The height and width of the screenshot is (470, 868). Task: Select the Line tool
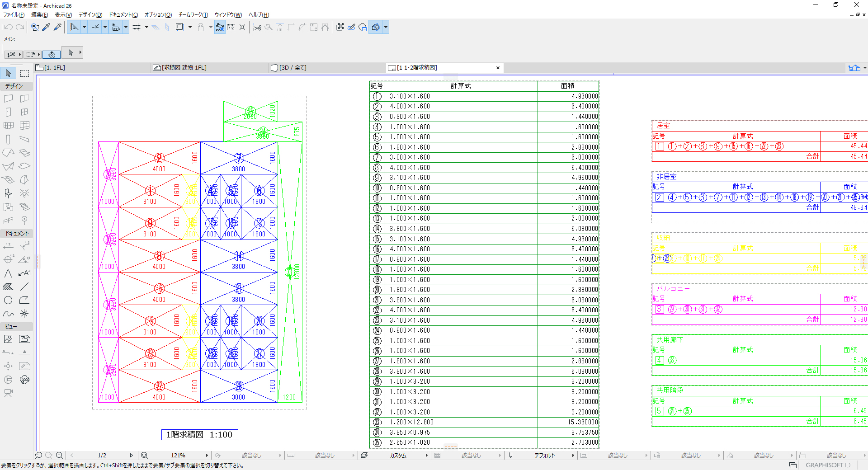(24, 287)
